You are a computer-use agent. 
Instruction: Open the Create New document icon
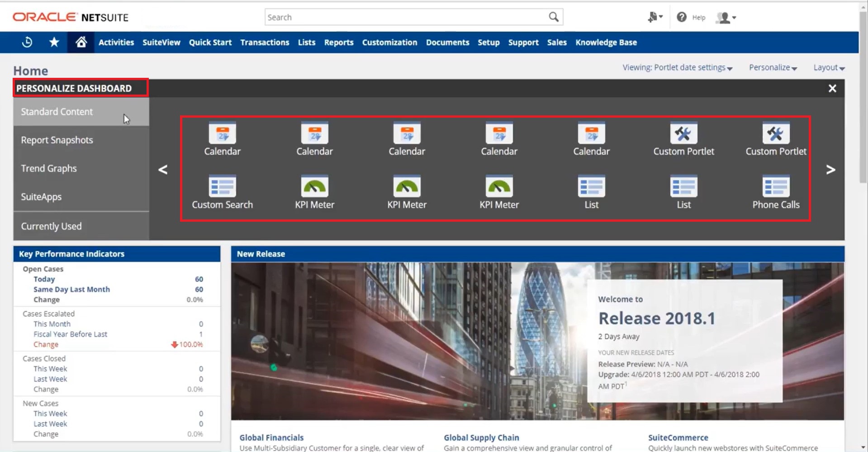653,17
